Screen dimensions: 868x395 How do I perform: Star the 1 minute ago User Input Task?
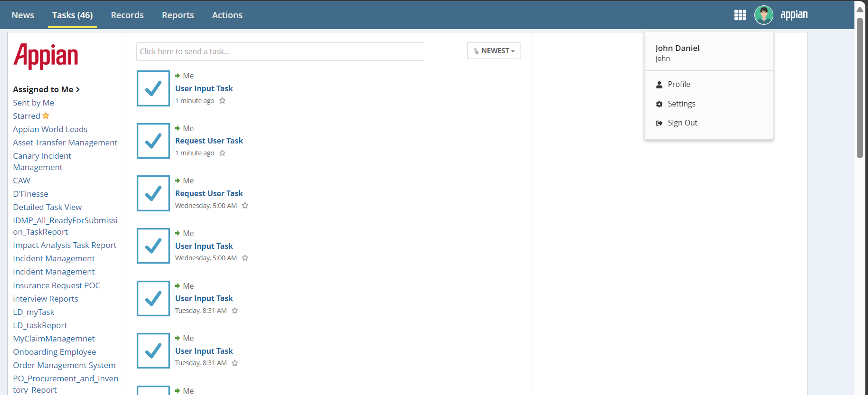point(222,100)
